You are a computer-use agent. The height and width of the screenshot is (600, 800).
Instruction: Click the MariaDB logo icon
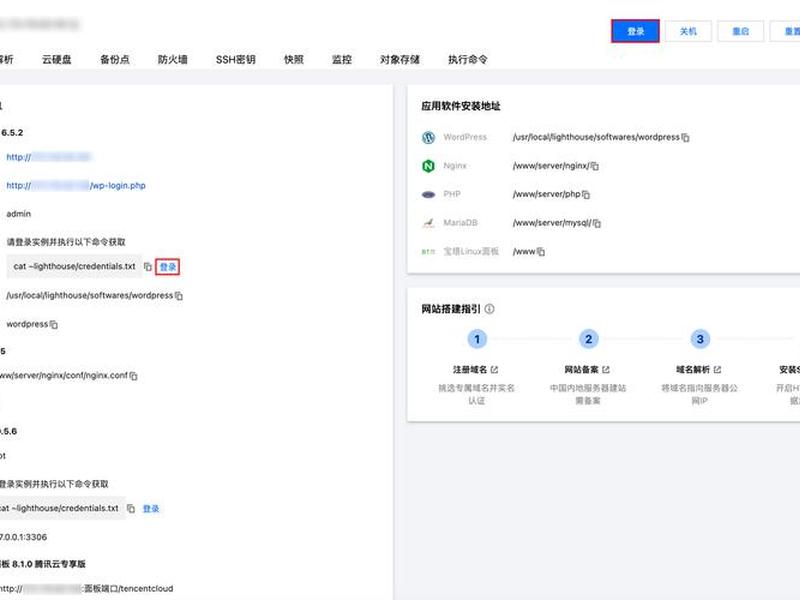(x=428, y=223)
